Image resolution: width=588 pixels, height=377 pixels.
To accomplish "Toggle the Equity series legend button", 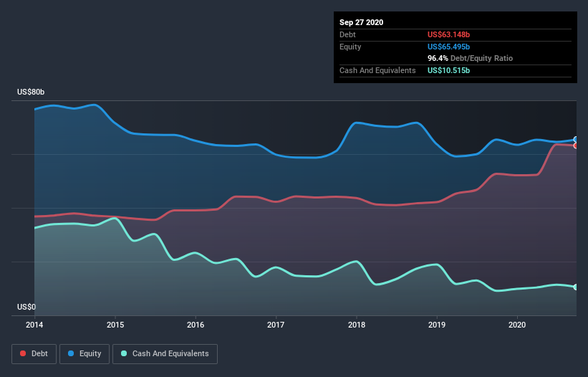I will pos(85,354).
